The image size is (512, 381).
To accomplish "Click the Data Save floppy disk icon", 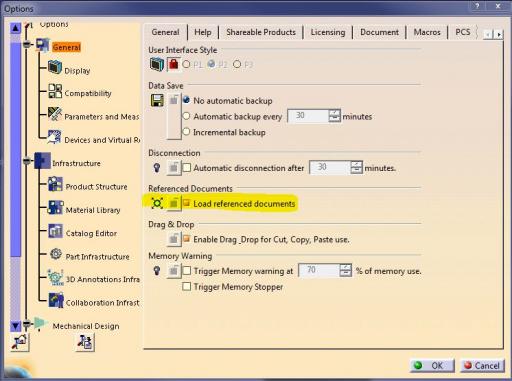I will pyautogui.click(x=157, y=100).
